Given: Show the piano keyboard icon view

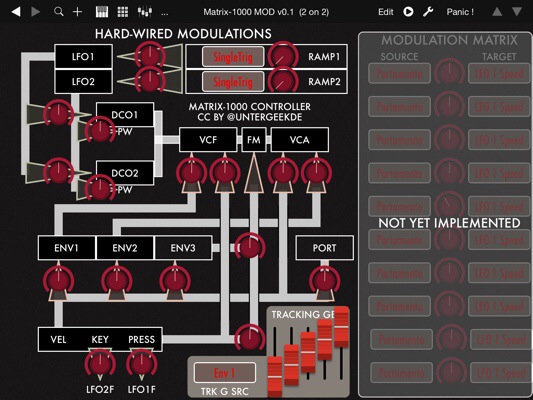Looking at the screenshot, I should click(102, 12).
